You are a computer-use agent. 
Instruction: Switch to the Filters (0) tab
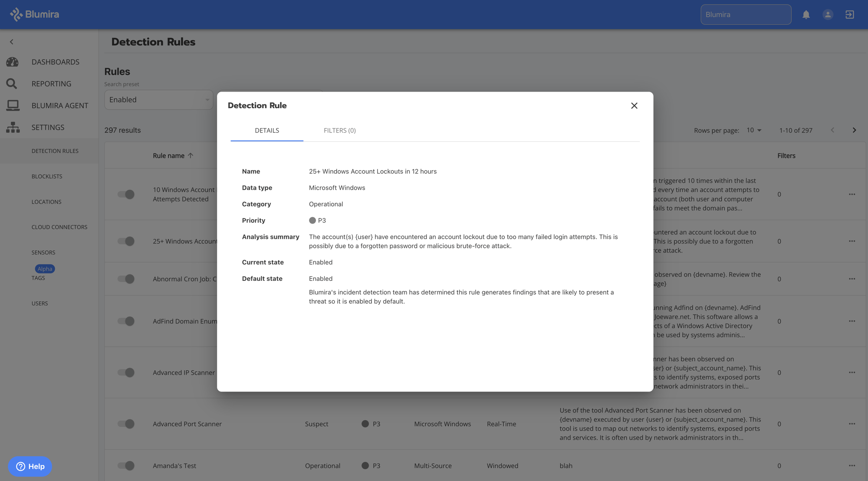pos(339,130)
